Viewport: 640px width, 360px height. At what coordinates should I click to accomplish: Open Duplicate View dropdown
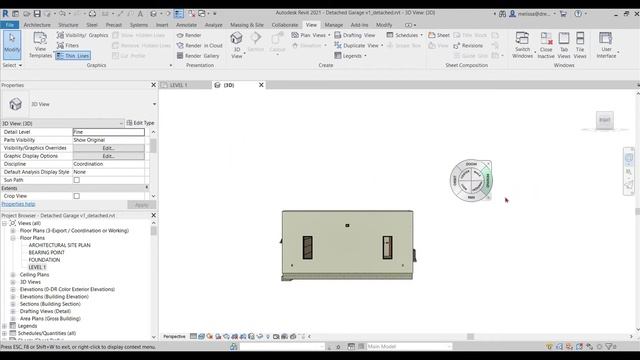click(x=358, y=45)
